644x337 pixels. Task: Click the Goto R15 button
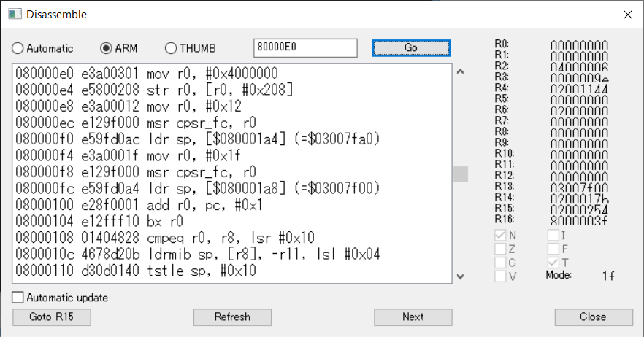[51, 317]
